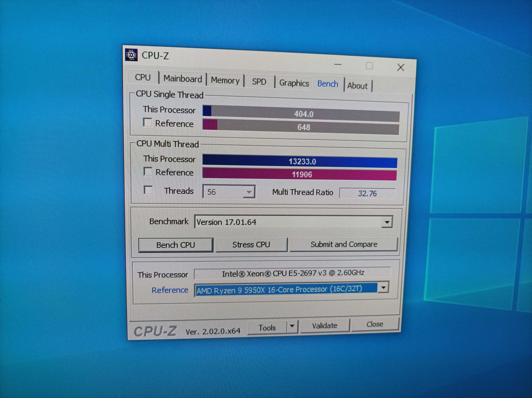
Task: Go to the Graphics tab
Action: pyautogui.click(x=294, y=83)
